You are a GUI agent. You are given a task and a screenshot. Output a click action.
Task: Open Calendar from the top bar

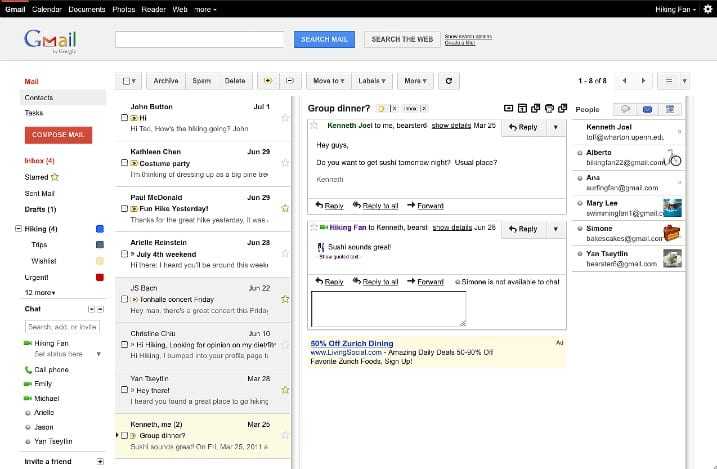point(47,9)
